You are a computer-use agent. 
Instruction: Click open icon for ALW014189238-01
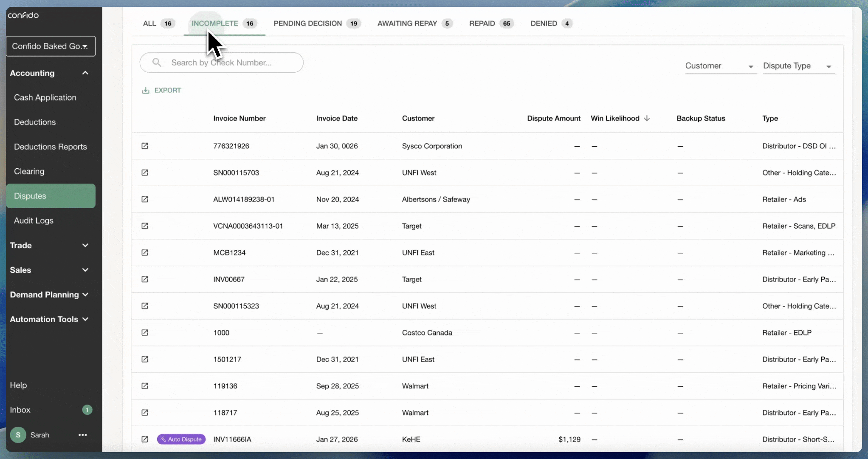point(144,199)
